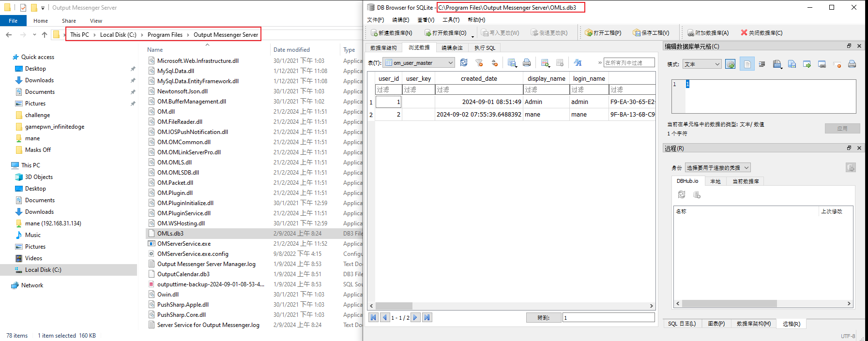Open the DB Browser View menu
This screenshot has width=868, height=341.
(x=426, y=20)
